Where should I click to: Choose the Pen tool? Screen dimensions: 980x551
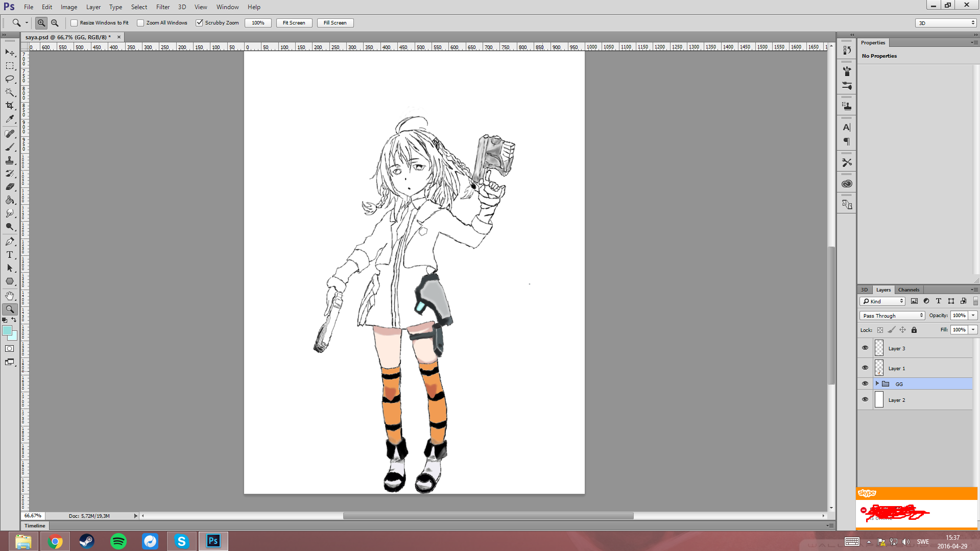click(10, 242)
